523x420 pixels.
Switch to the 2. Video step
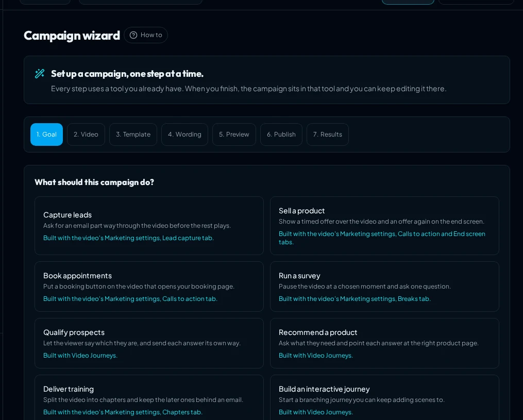86,135
